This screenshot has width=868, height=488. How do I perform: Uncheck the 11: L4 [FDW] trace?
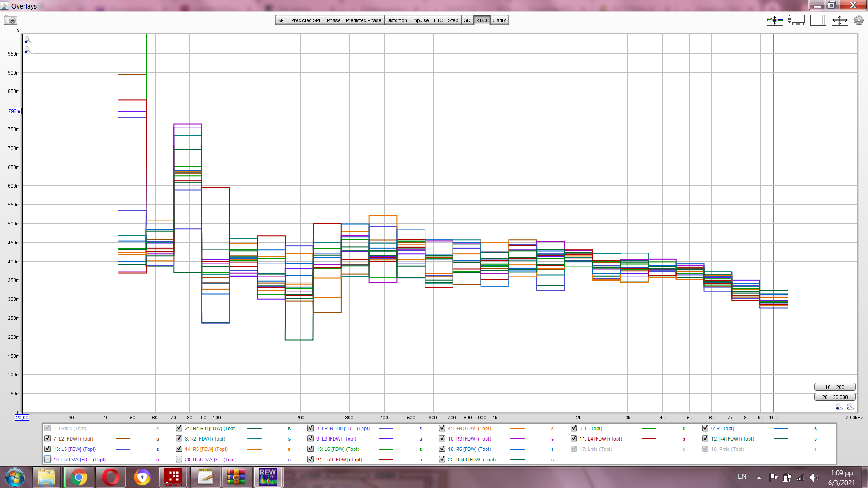coord(574,439)
